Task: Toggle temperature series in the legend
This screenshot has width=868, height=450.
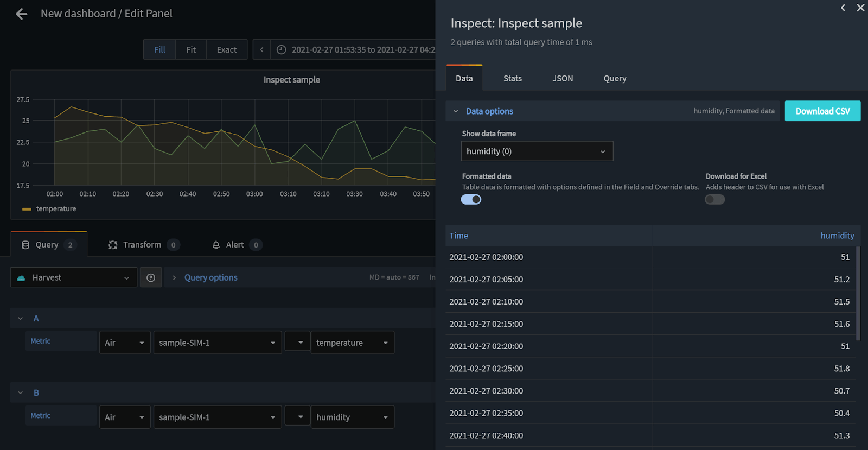Action: point(55,209)
